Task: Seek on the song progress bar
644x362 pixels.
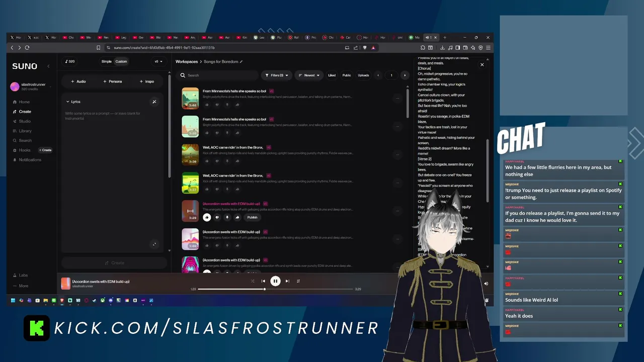Action: pos(276,289)
